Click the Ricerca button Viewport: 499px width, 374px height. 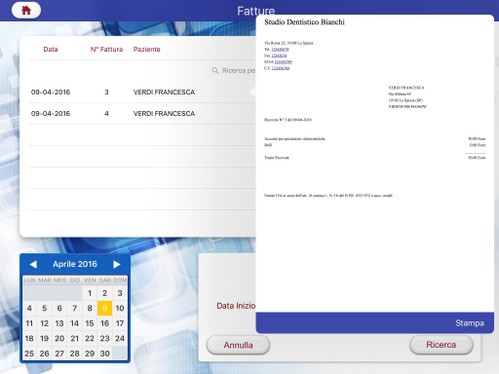pyautogui.click(x=441, y=345)
